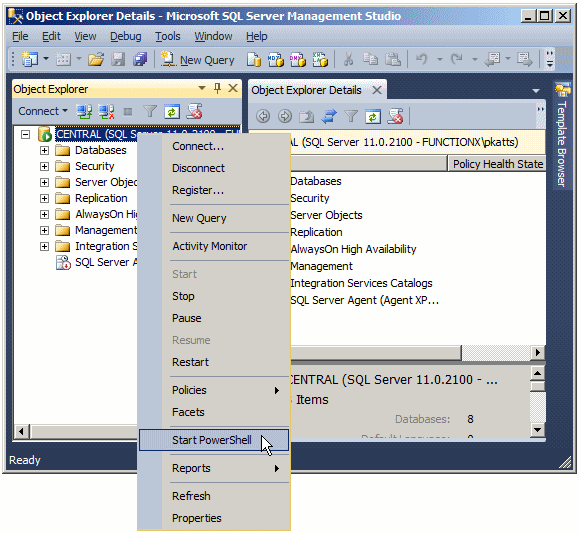Click the Back arrow in Details pane
Viewport: 579px width, 534px height.
[x=263, y=116]
